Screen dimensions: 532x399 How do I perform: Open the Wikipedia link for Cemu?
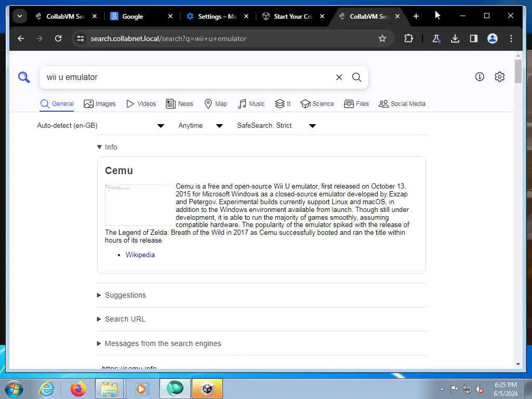[140, 255]
